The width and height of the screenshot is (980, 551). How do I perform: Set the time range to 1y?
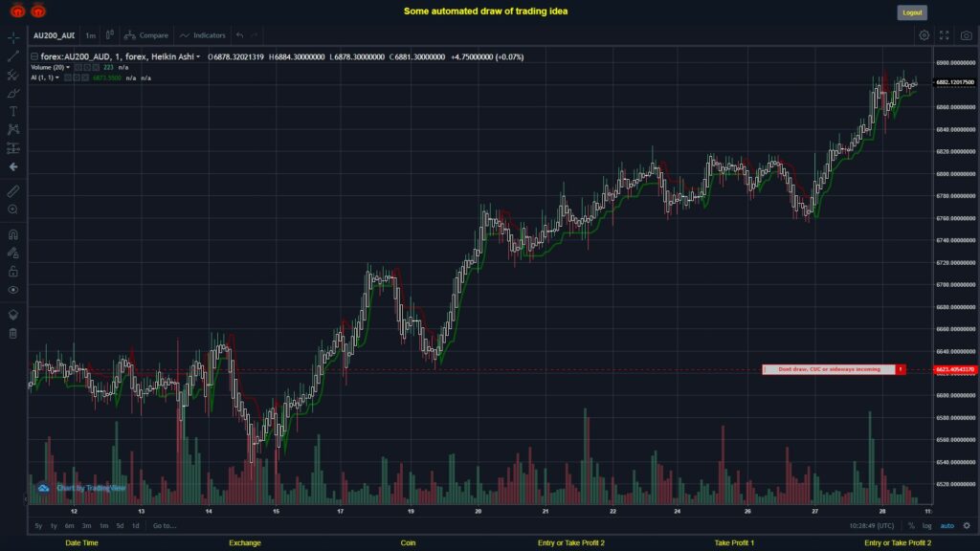pyautogui.click(x=54, y=526)
